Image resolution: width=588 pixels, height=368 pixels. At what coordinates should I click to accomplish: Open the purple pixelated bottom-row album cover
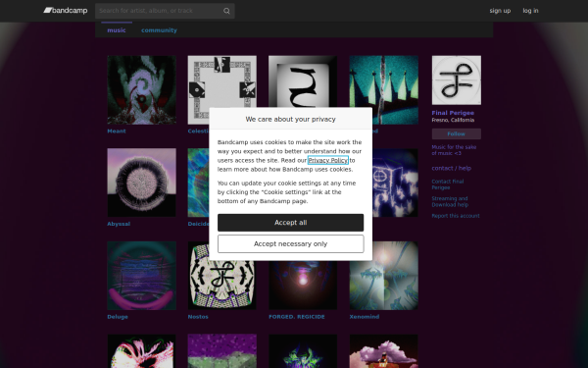222,351
